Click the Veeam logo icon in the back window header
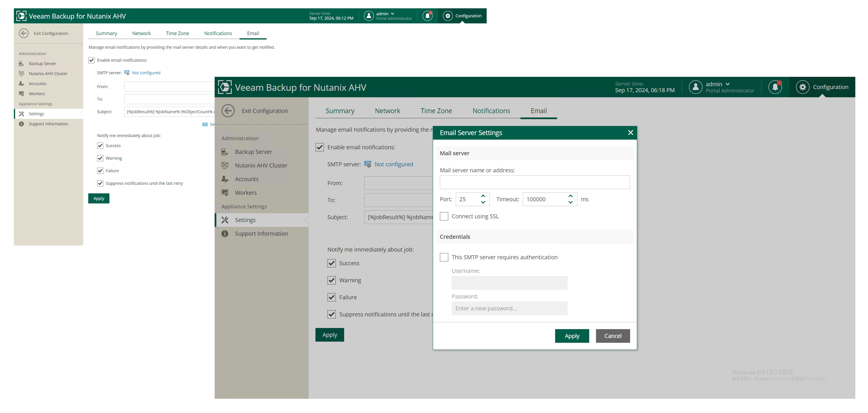Viewport: 868px width, 413px height. (x=21, y=16)
